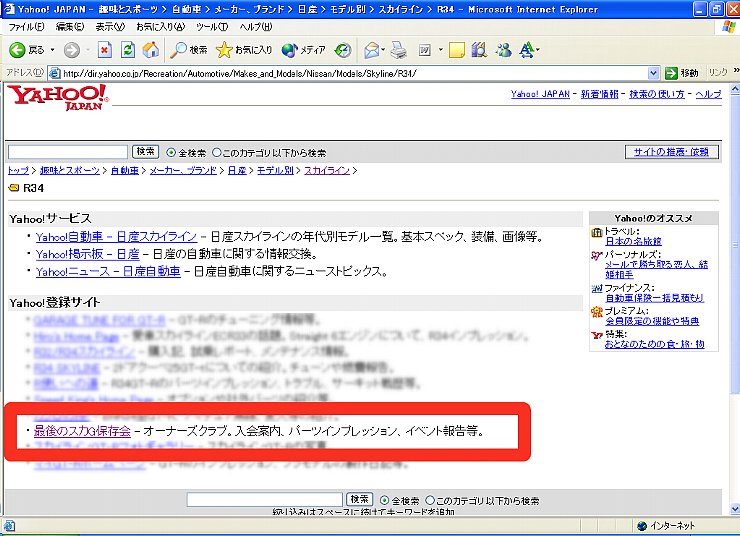The width and height of the screenshot is (740, 536).
Task: Click the 自動車 breadcrumb link
Action: [x=125, y=170]
